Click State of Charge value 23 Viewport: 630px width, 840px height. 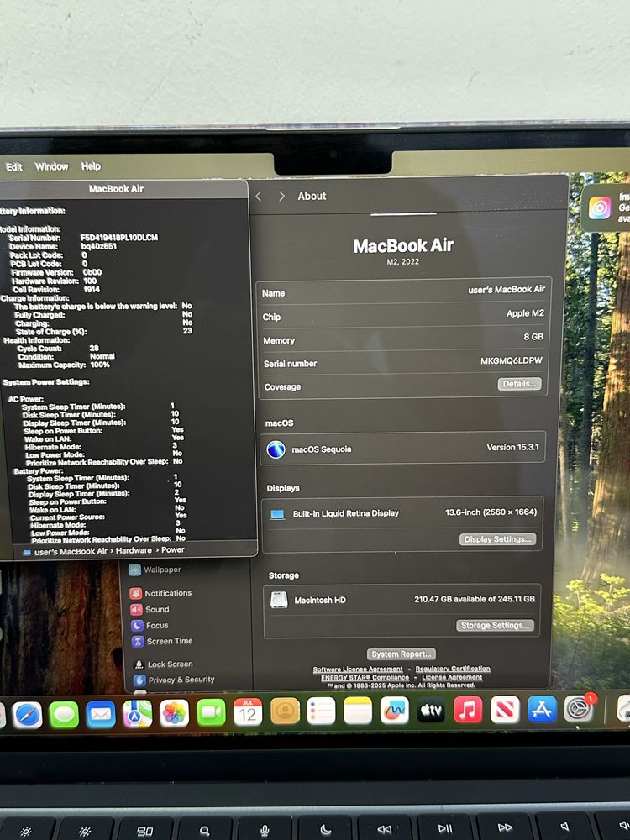(187, 331)
